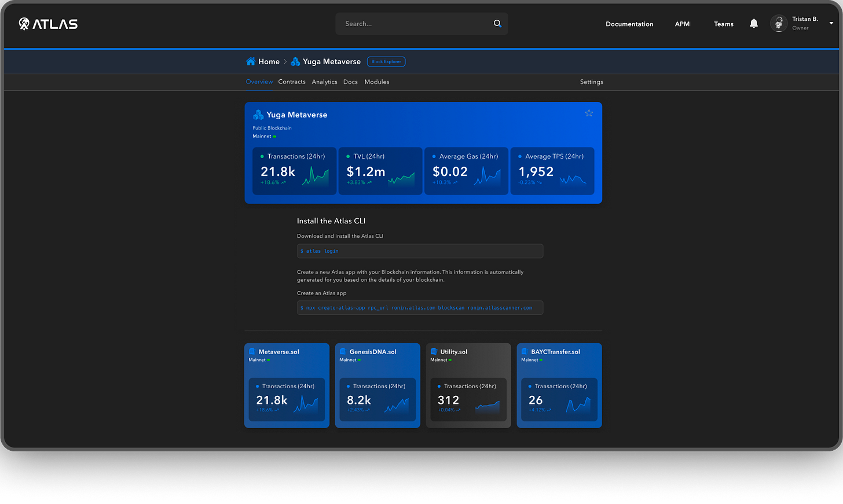
Task: Favorite Yuga Metaverse with star icon
Action: pos(589,113)
